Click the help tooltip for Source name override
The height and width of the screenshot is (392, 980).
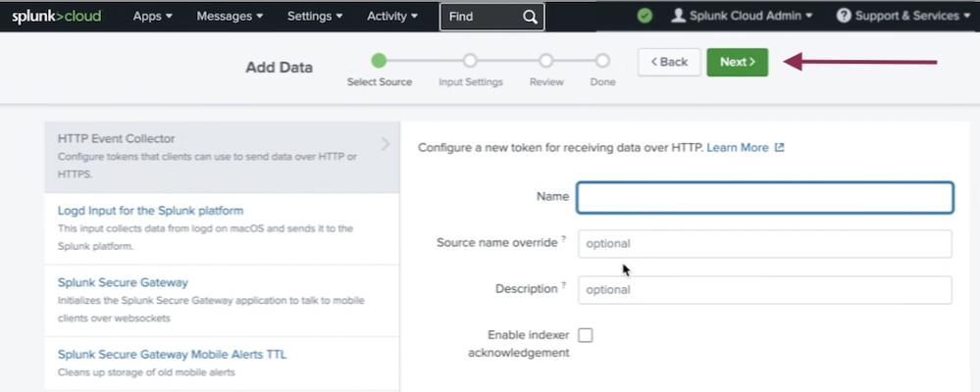(564, 239)
